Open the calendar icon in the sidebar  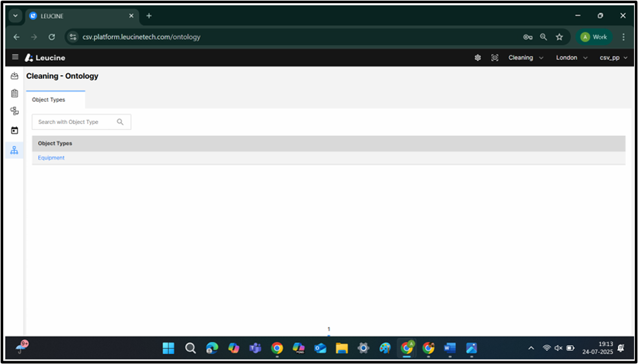(15, 131)
